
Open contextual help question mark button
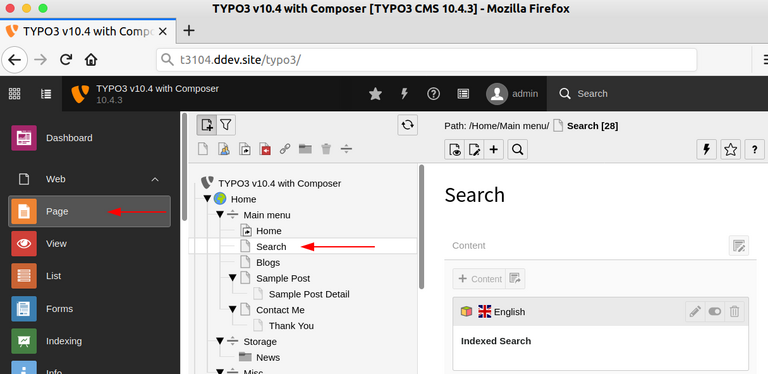pyautogui.click(x=755, y=150)
